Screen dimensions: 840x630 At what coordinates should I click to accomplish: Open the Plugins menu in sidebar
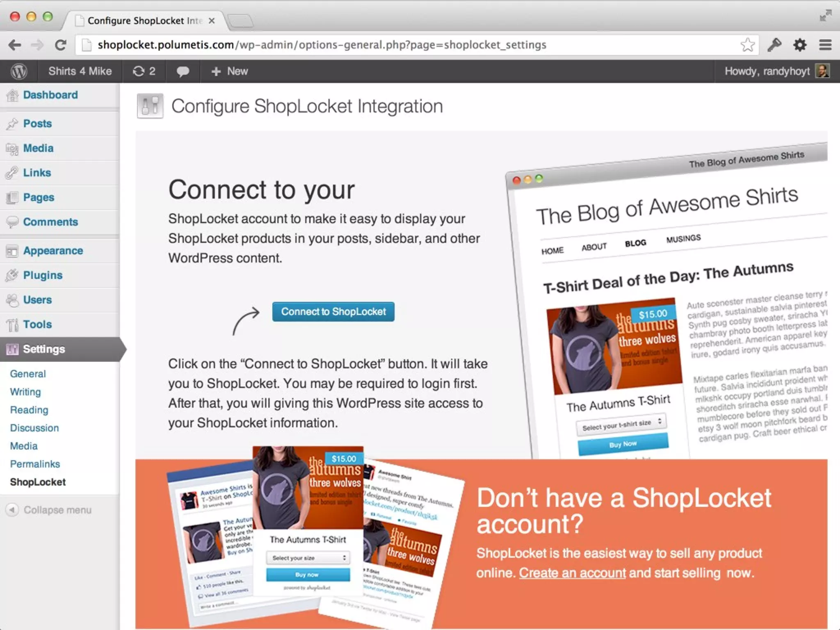pos(43,275)
